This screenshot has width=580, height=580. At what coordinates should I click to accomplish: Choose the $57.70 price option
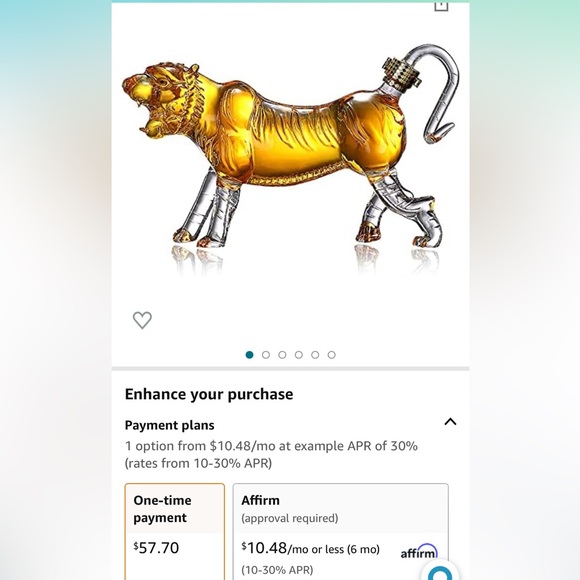[156, 548]
